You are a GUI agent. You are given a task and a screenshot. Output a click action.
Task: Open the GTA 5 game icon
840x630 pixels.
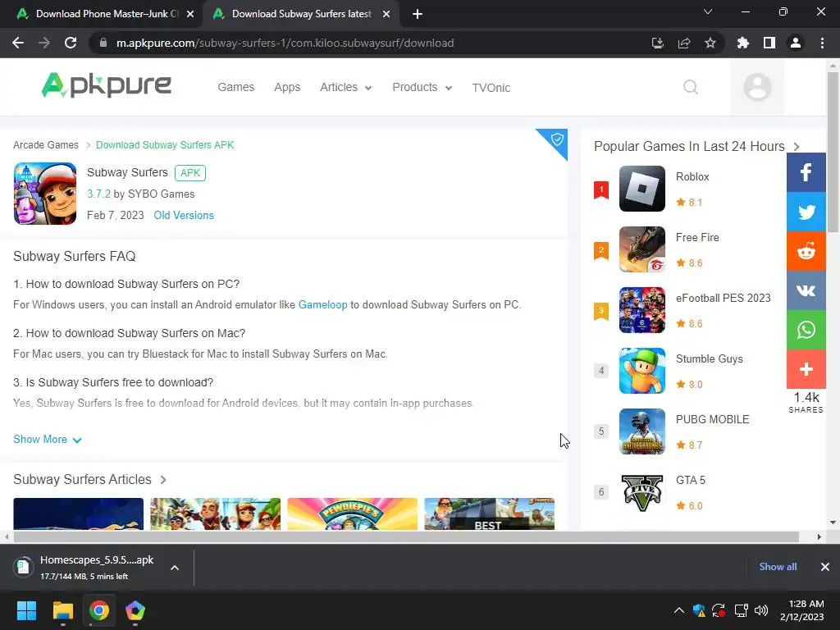[641, 492]
